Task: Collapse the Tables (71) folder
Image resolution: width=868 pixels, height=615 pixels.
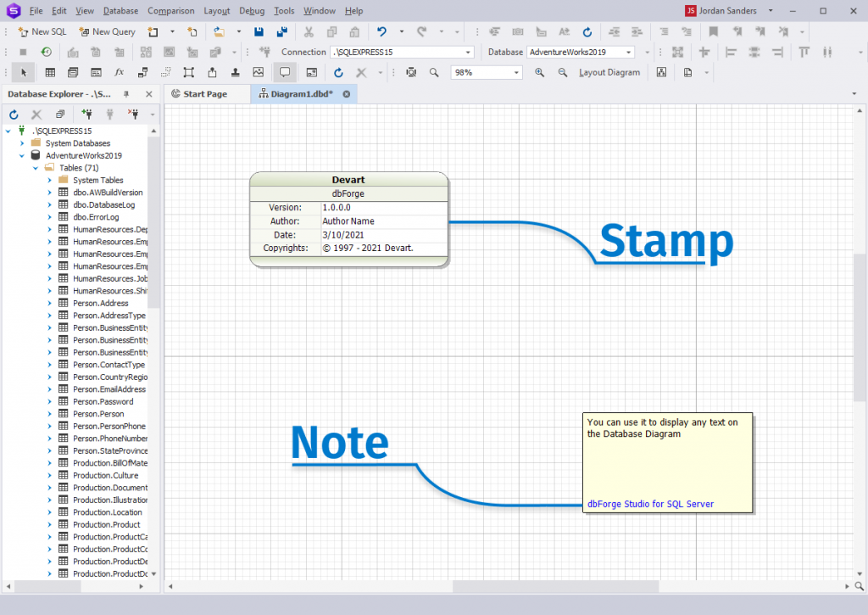Action: click(36, 168)
